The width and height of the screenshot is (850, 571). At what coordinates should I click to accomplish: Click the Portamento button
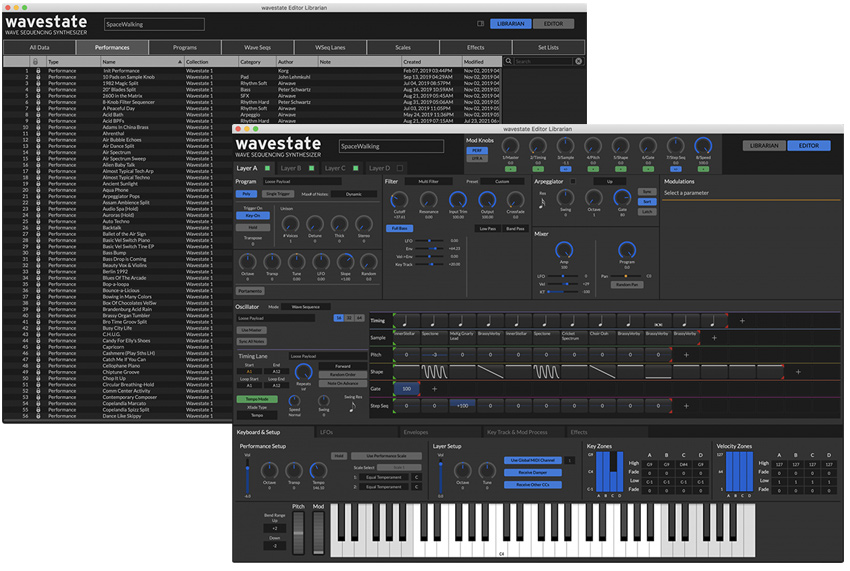coord(250,291)
